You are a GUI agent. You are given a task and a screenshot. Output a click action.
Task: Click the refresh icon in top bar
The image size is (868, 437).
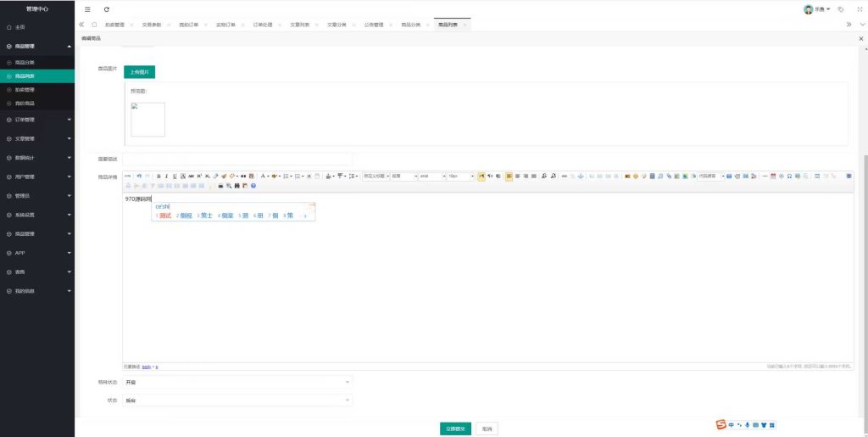[x=106, y=8]
